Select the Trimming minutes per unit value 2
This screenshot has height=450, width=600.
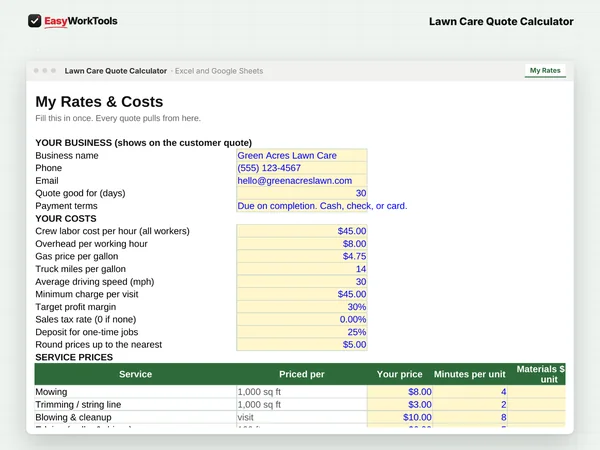pos(470,404)
